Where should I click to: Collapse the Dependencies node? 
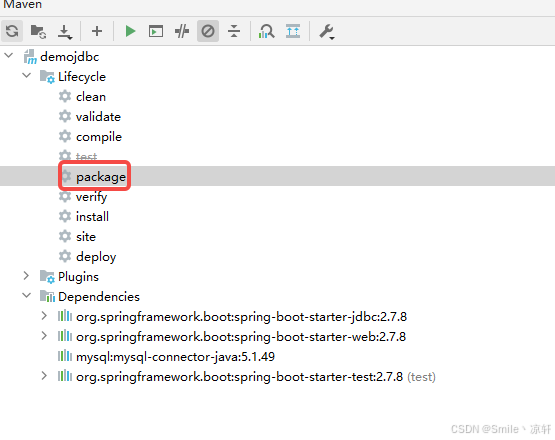pos(27,295)
